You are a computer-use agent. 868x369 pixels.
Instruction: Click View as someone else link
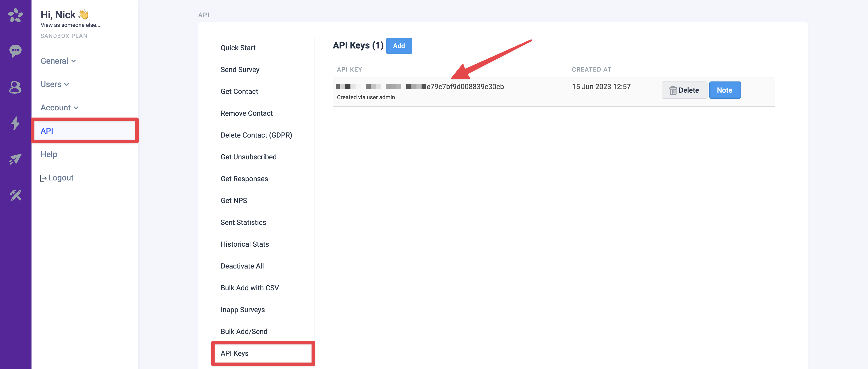pos(70,25)
